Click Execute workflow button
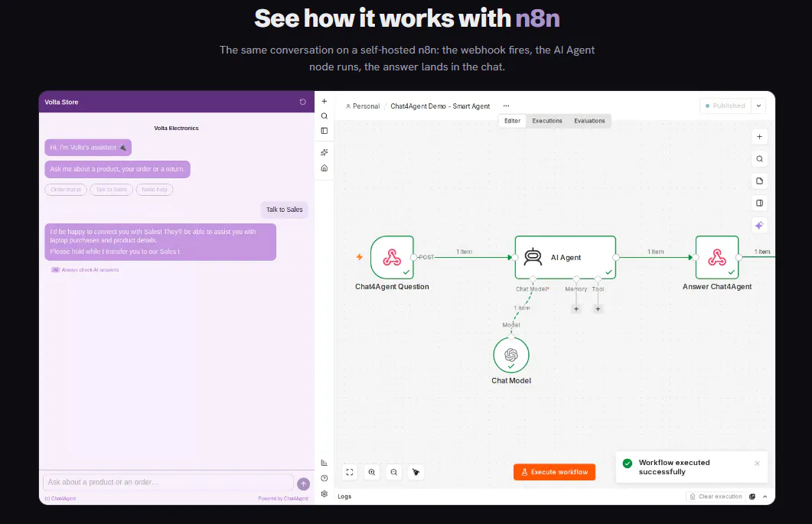812x524 pixels. [x=554, y=472]
